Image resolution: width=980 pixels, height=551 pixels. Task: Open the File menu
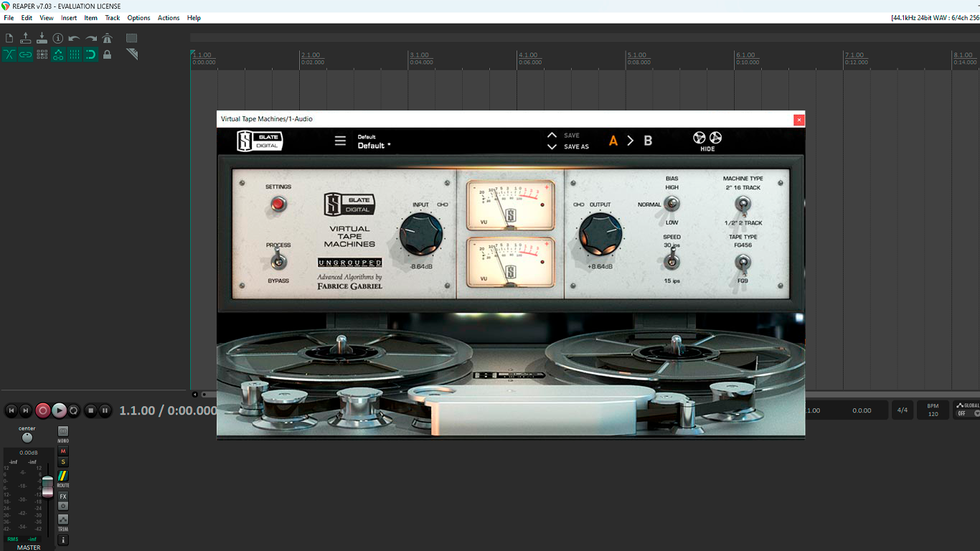[9, 18]
